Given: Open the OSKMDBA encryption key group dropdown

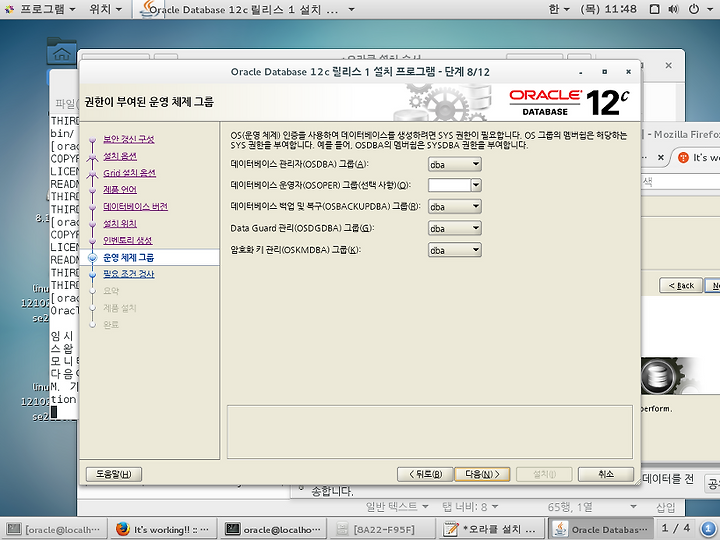Looking at the screenshot, I should click(x=455, y=250).
